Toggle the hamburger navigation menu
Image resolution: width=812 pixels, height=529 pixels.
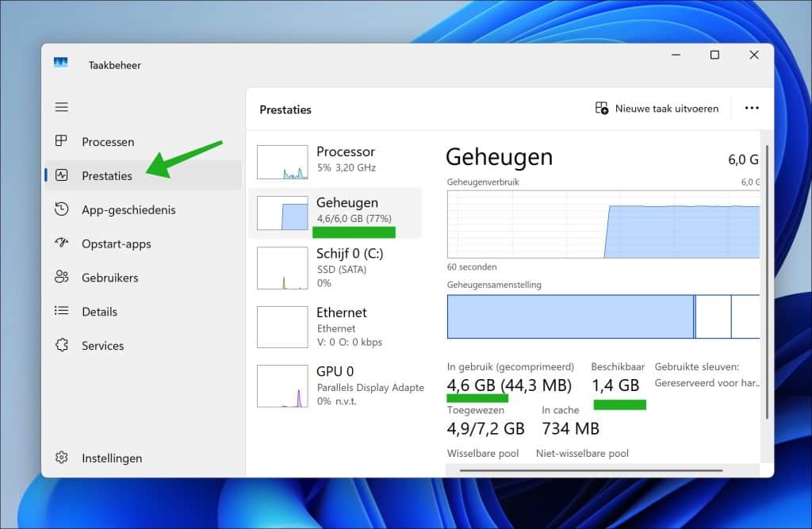coord(62,107)
